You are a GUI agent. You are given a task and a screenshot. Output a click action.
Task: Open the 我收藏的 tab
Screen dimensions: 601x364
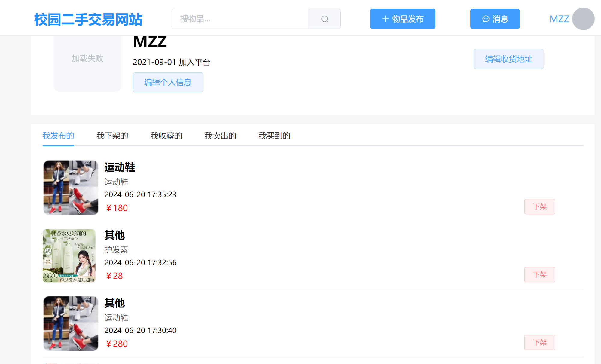[166, 136]
